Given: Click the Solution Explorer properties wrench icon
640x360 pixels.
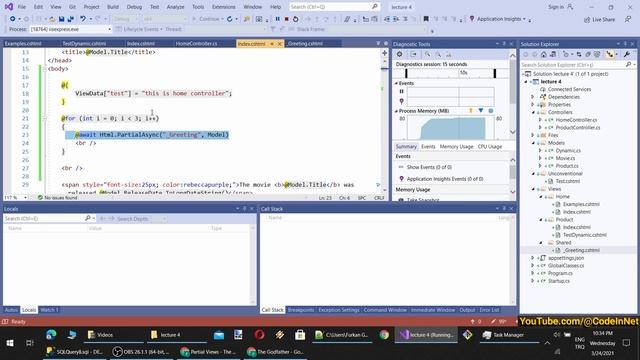Looking at the screenshot, I should pos(627,54).
